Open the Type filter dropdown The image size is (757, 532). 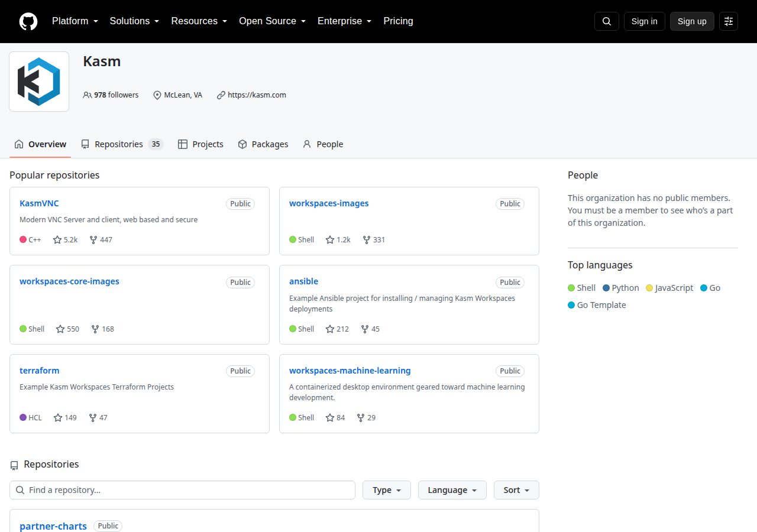click(x=387, y=490)
